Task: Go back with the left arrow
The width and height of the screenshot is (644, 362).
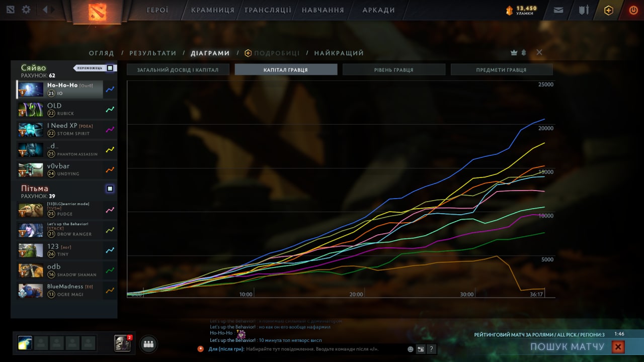Action: (45, 10)
